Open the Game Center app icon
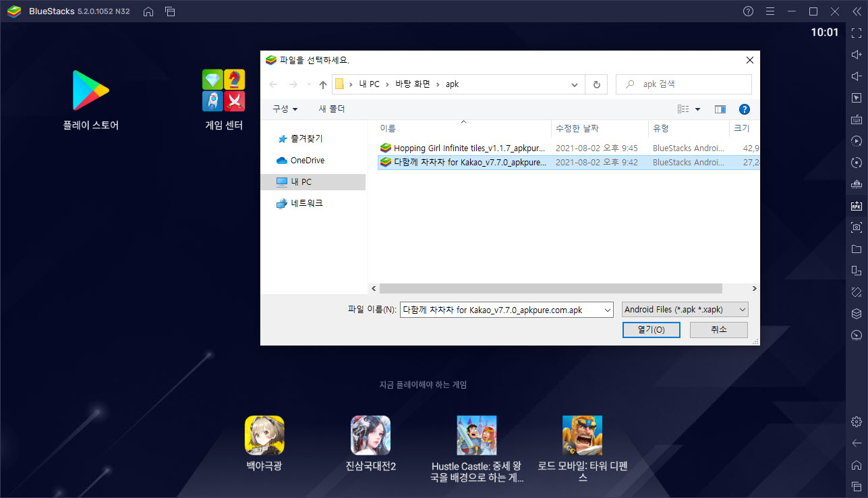 coord(224,90)
